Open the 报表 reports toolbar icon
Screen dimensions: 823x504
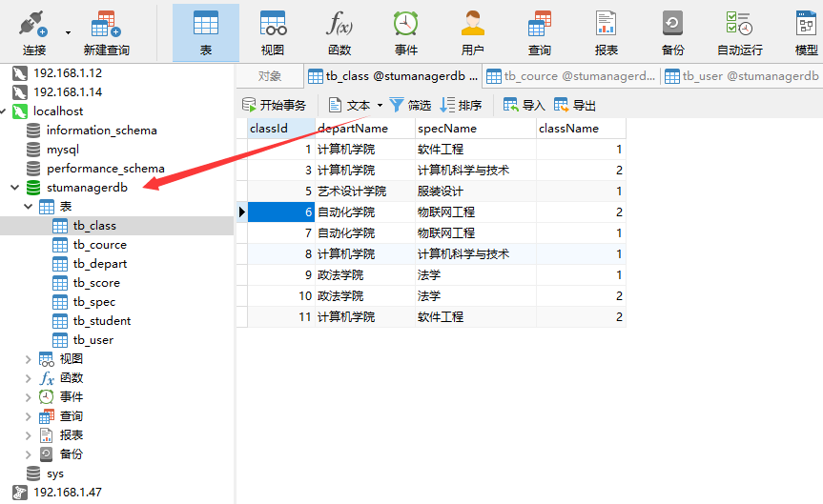pos(606,33)
